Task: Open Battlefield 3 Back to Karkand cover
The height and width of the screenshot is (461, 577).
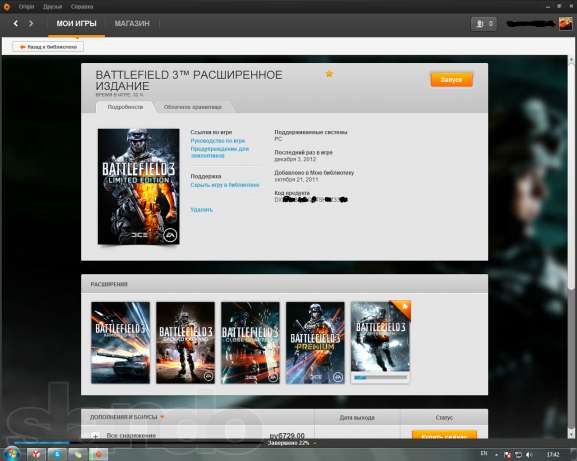Action: [185, 343]
